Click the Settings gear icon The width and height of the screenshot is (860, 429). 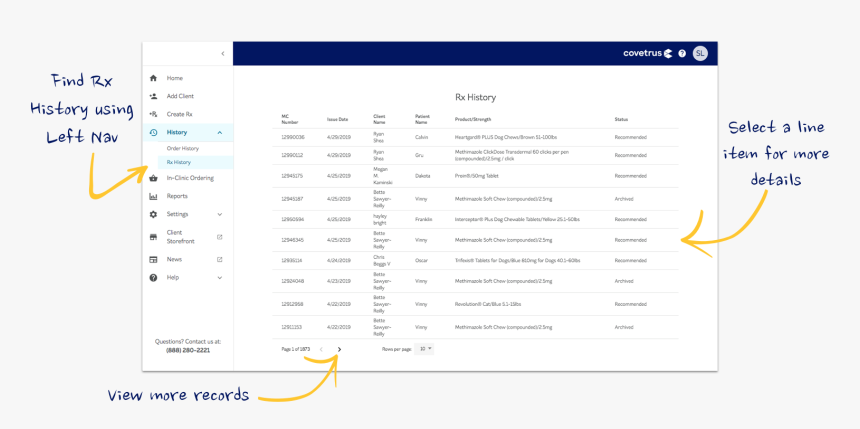tap(153, 214)
